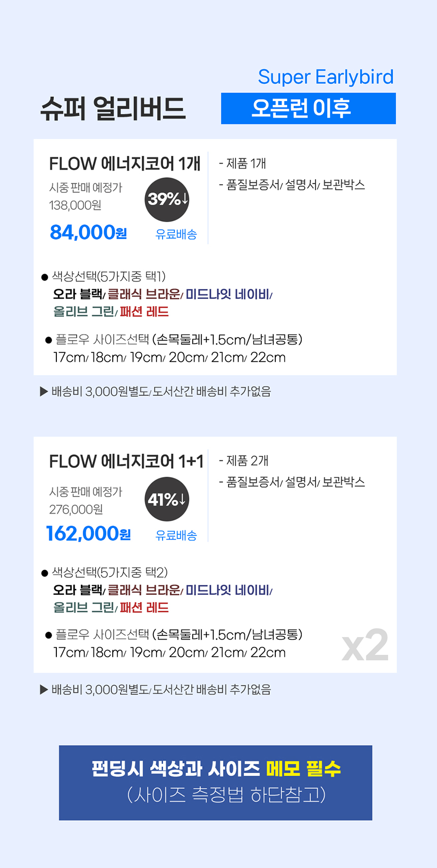Screen dimensions: 437x868
Task: Click the bullet before 색상선택(5가지중 택1)
Action: point(45,277)
